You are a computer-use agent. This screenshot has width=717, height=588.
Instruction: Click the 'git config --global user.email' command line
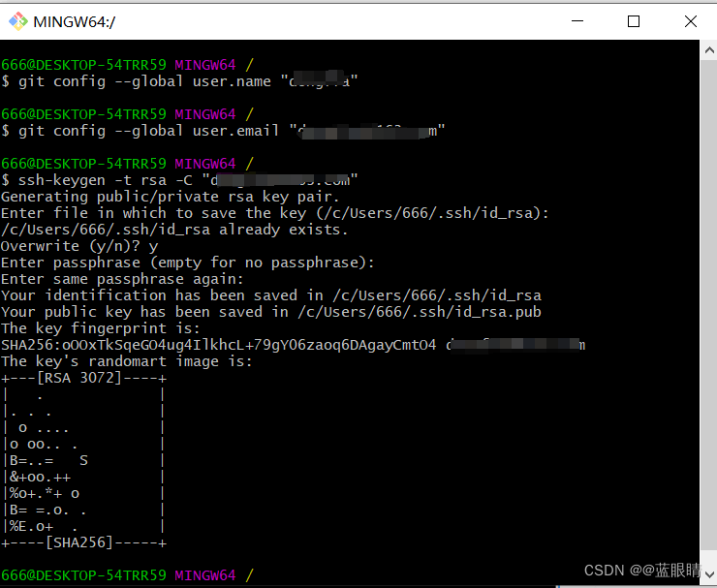tap(223, 131)
